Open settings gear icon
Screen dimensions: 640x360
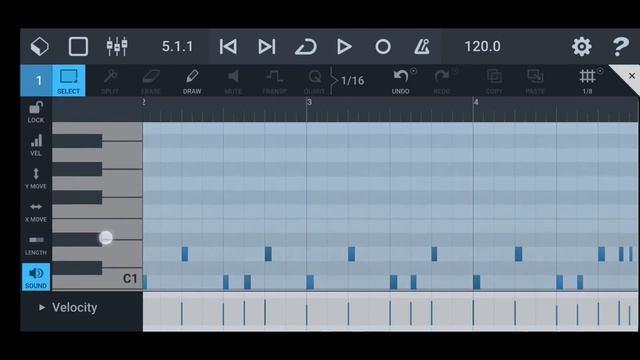click(x=582, y=46)
